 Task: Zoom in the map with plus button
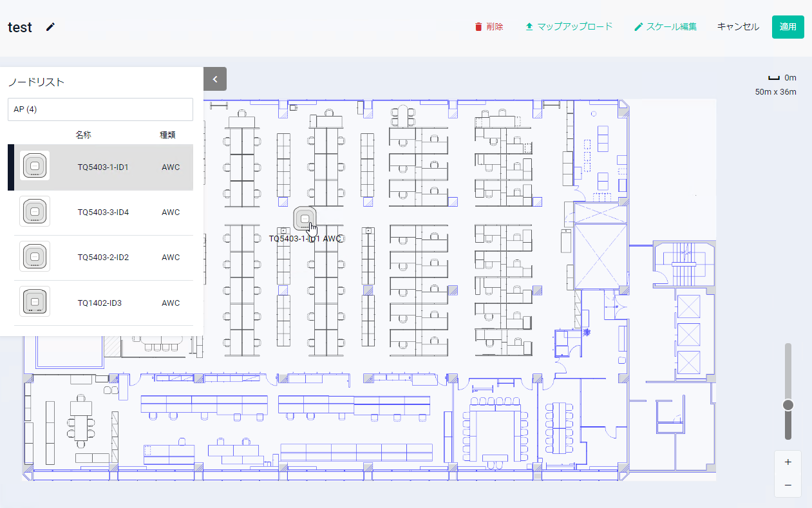[x=788, y=462]
